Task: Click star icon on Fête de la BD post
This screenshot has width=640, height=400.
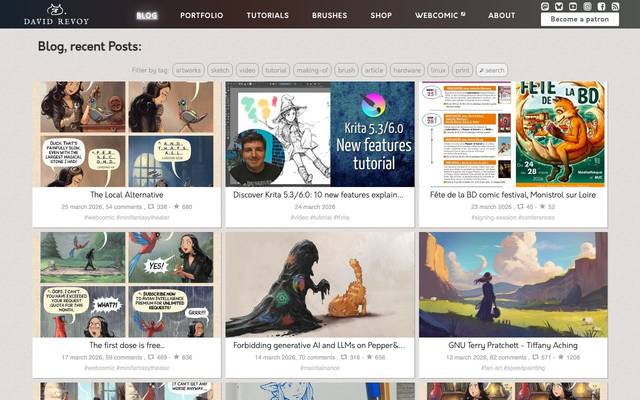Action: tap(542, 206)
